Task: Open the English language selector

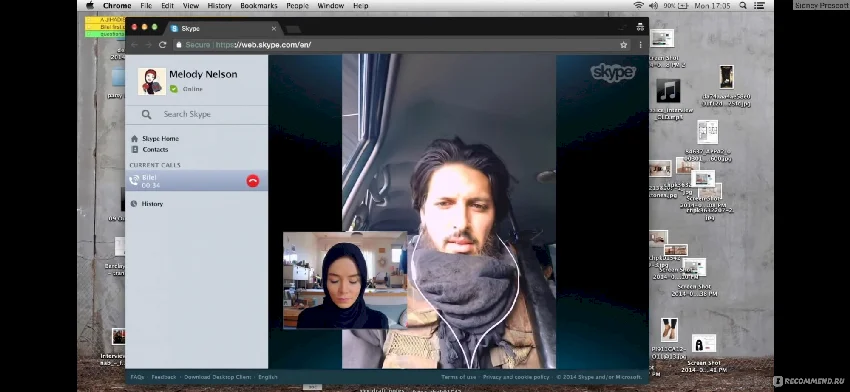Action: [268, 377]
